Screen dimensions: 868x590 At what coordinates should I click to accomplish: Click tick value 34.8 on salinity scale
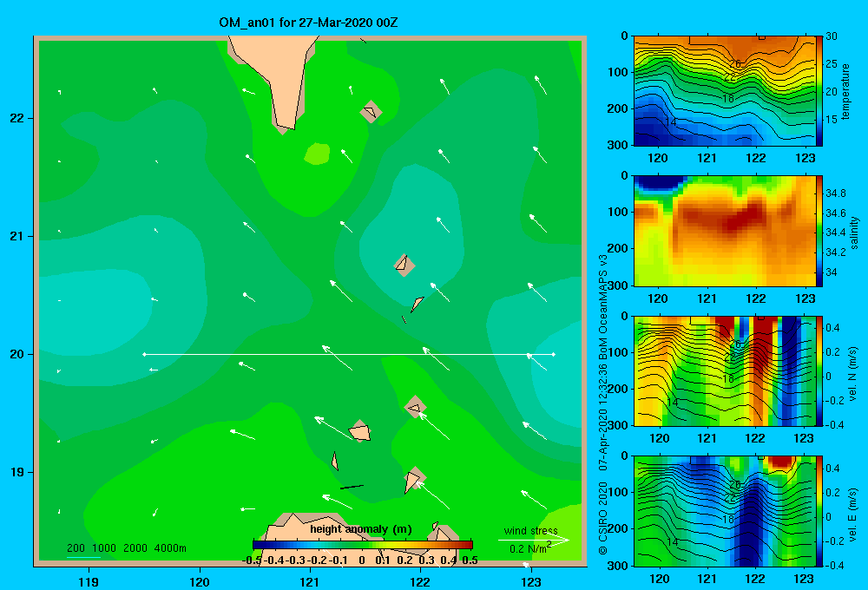(x=836, y=193)
